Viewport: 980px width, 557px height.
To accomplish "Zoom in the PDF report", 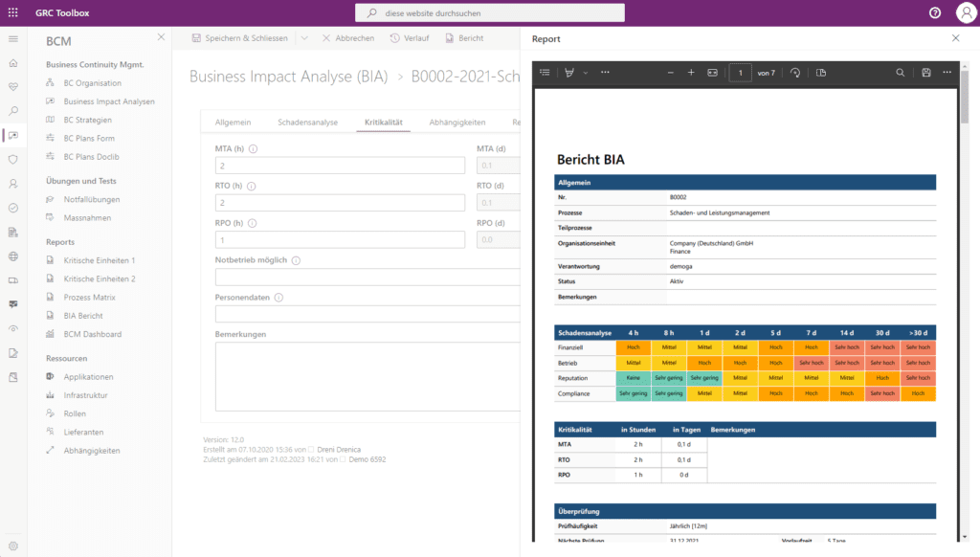I will pos(691,73).
